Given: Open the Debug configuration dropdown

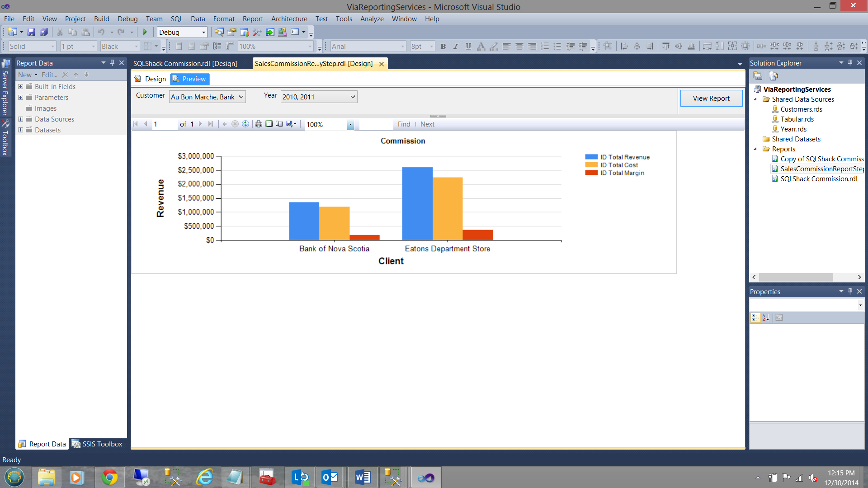Looking at the screenshot, I should click(203, 32).
